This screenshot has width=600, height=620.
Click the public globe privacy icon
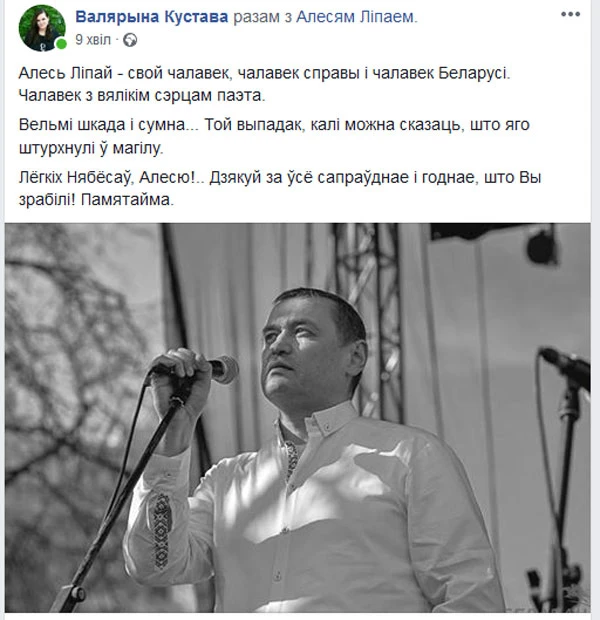(x=130, y=40)
